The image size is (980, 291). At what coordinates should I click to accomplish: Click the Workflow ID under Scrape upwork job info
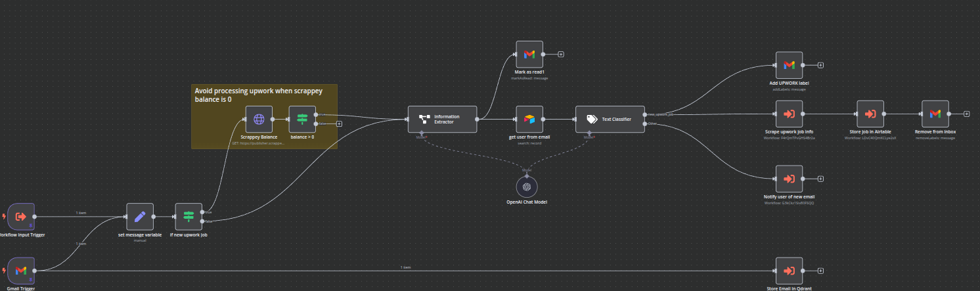(x=789, y=137)
